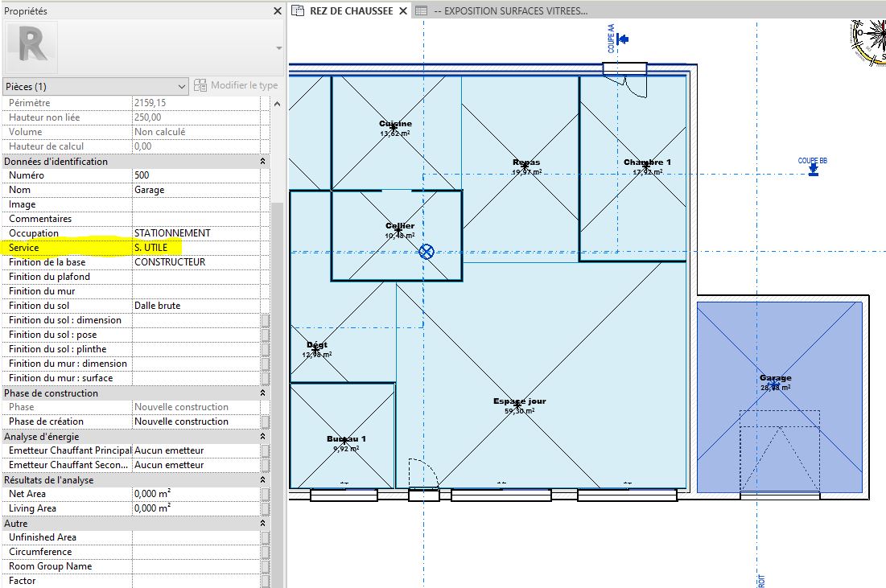
Task: Open the EXPOSITION SURFACES VITREES tab
Action: pos(509,10)
